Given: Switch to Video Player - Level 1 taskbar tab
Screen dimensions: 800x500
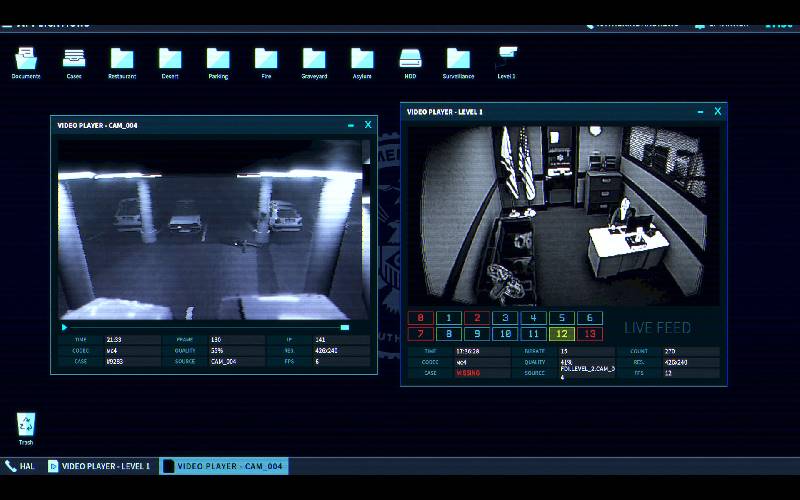Looking at the screenshot, I should (x=100, y=466).
